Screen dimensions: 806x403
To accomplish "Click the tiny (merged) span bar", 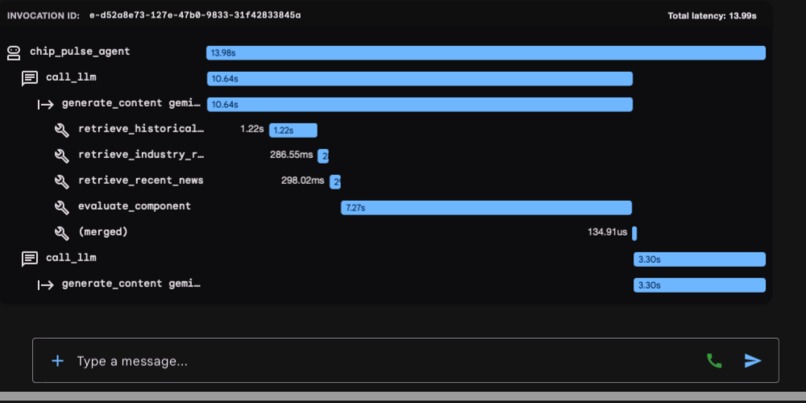I will click(634, 233).
